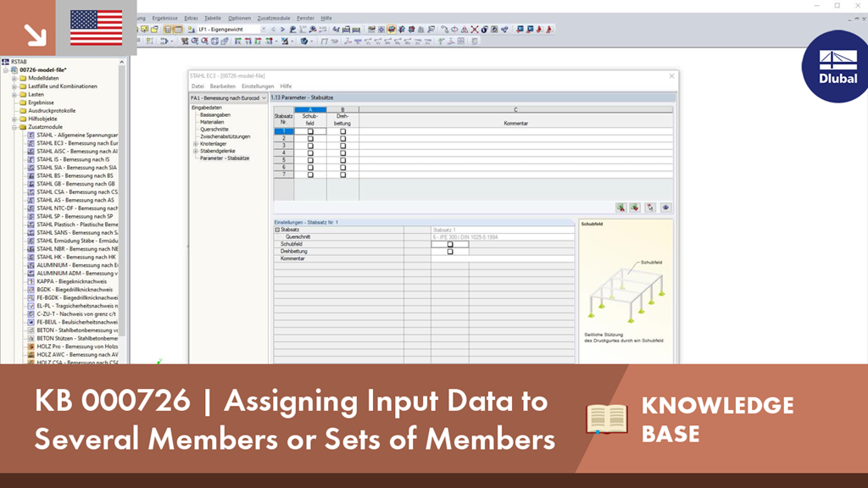Click the second Excel import icon in dialog
868x488 pixels.
pyautogui.click(x=635, y=208)
